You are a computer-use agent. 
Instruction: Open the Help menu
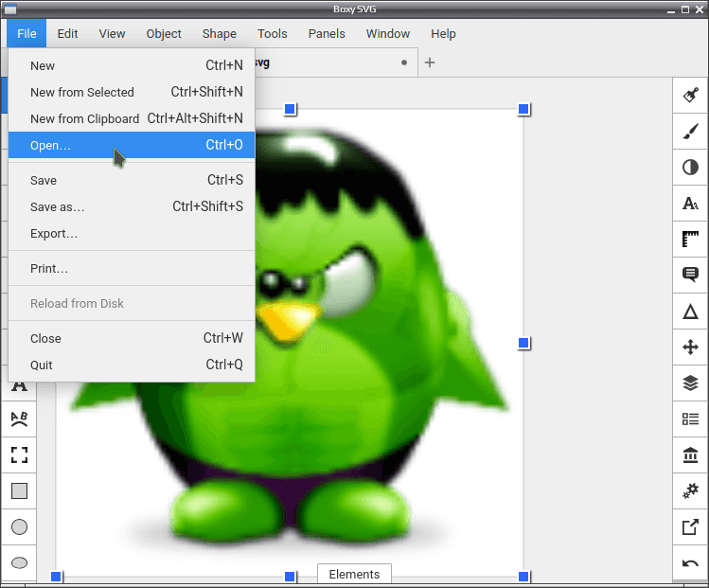[443, 33]
